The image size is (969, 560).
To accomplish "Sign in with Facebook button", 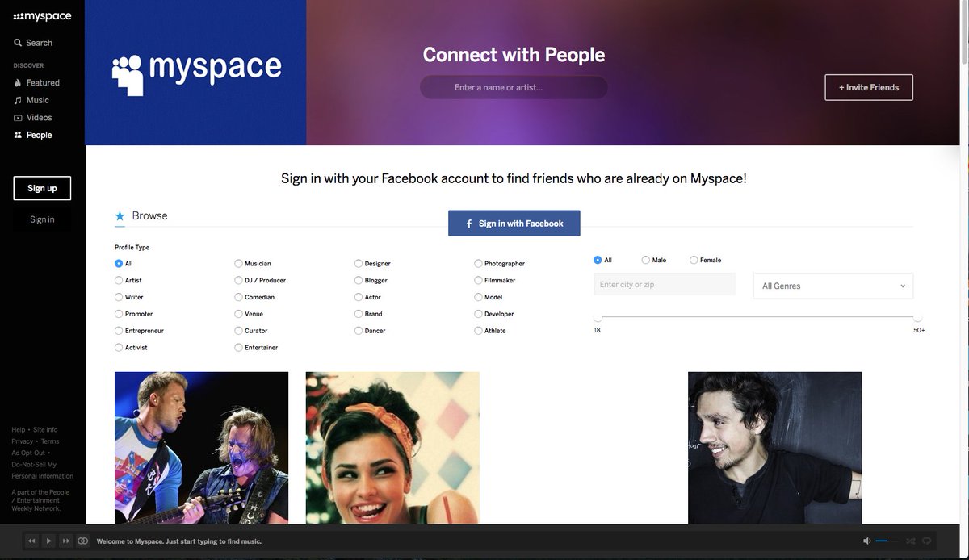I will tap(514, 224).
